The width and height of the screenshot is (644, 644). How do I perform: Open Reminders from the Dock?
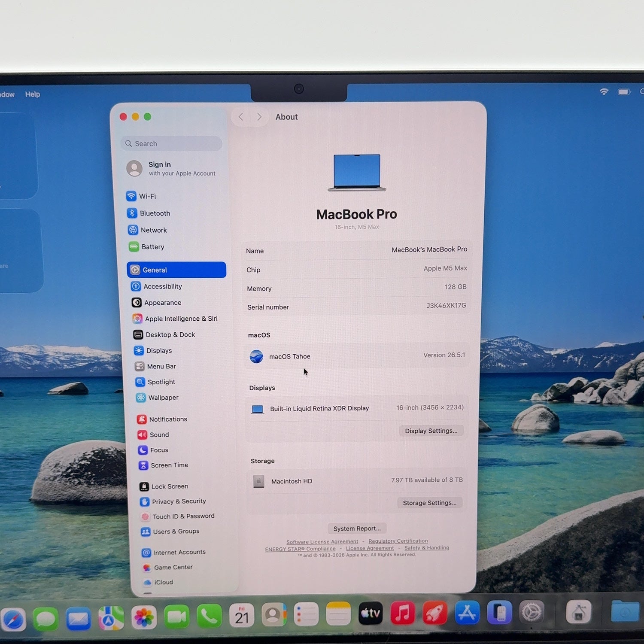coord(306,614)
